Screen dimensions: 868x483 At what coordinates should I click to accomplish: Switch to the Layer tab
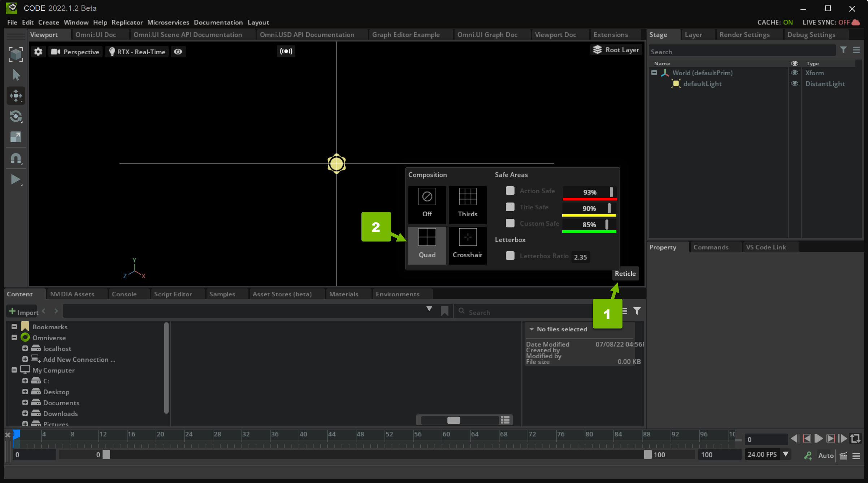coord(693,35)
